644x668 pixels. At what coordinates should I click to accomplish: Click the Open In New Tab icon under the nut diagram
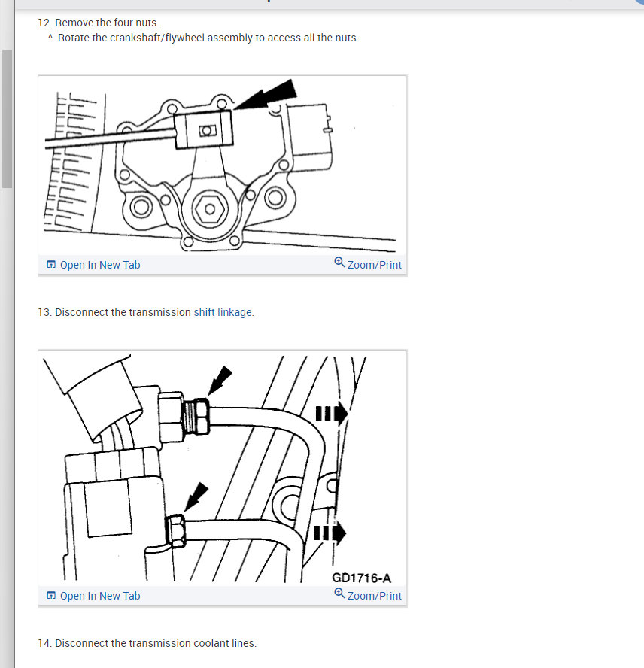51,265
